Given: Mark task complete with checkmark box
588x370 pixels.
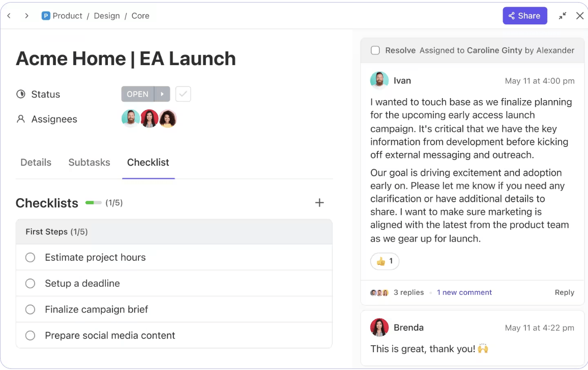Looking at the screenshot, I should [x=183, y=94].
